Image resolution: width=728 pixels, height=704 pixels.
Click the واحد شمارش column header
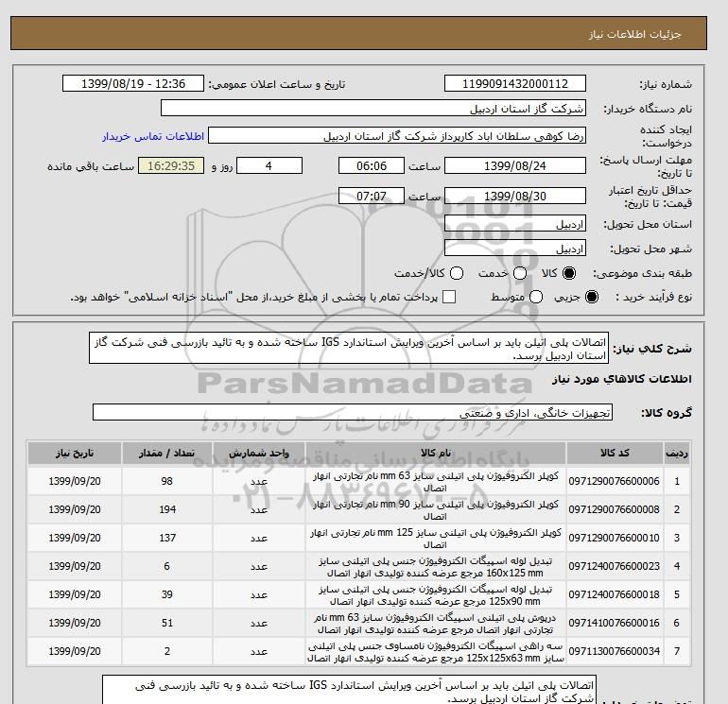(x=259, y=453)
